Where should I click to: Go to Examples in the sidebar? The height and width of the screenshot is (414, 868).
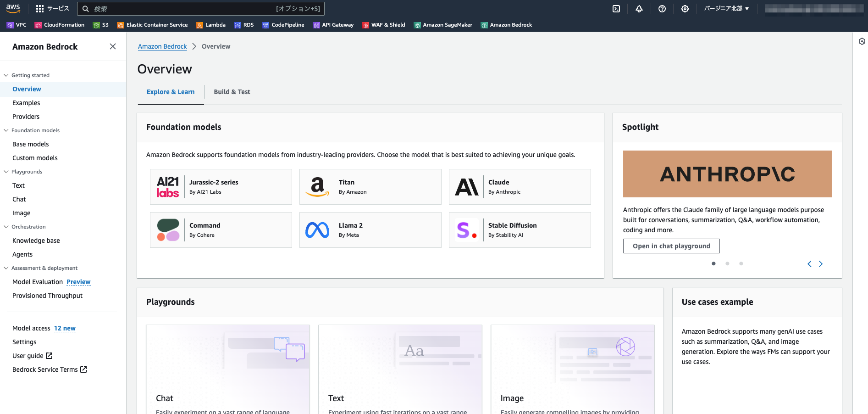26,103
